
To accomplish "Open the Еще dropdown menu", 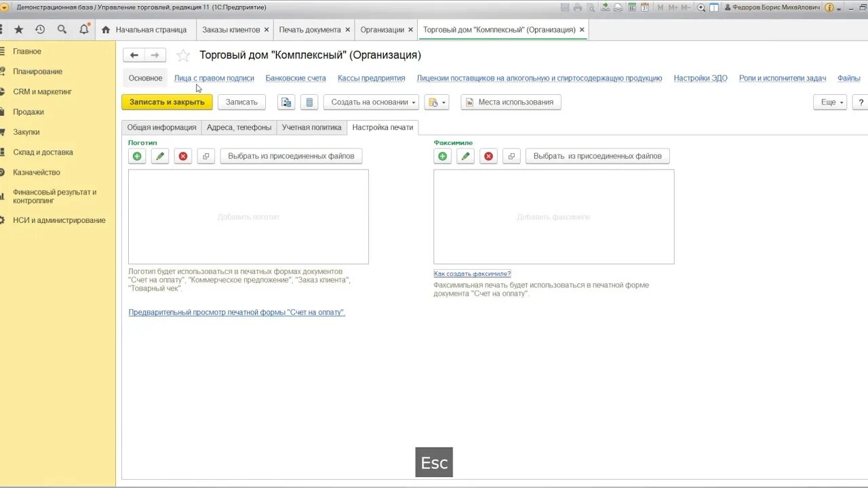I will [830, 102].
